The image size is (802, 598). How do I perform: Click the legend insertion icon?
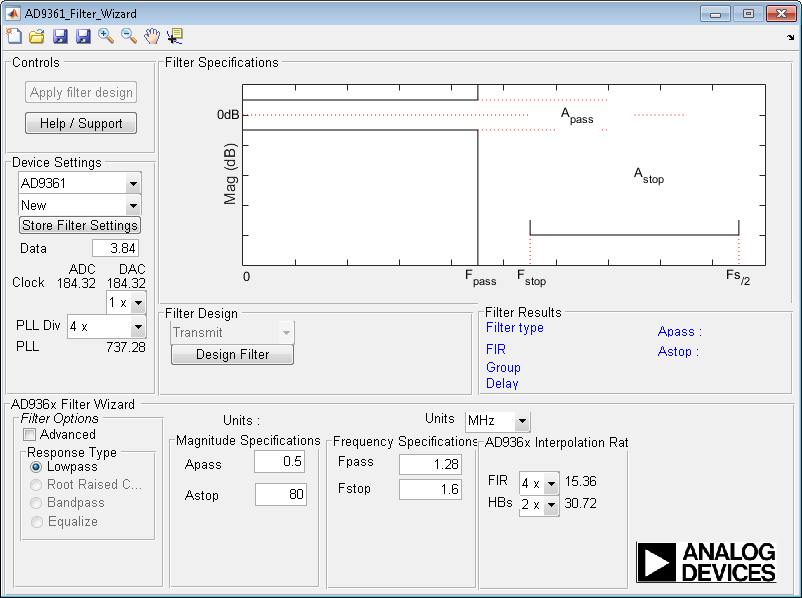[175, 36]
